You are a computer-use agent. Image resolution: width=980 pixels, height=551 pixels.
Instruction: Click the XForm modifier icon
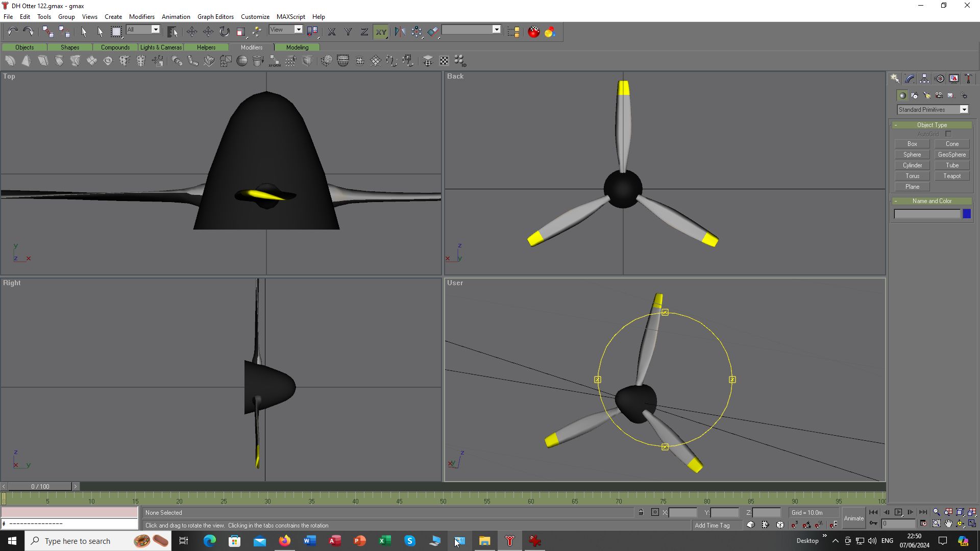click(275, 61)
